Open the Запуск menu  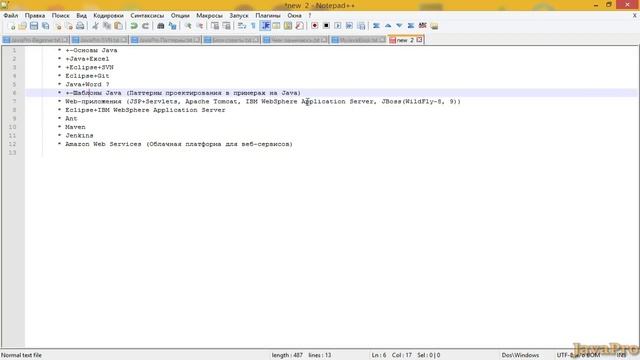click(239, 16)
